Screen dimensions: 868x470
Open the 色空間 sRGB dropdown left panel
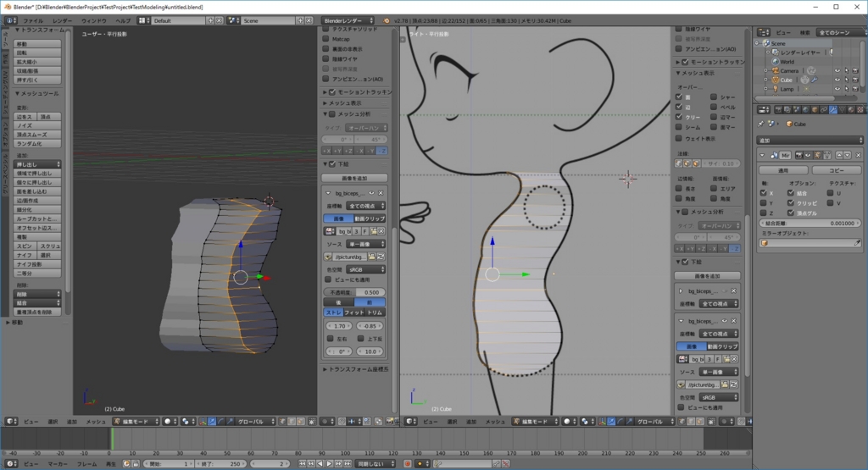(x=366, y=269)
